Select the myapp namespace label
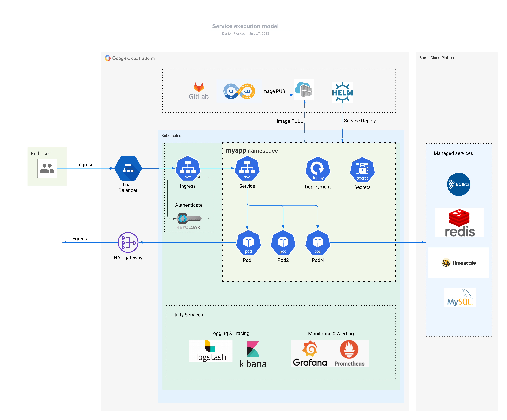The image size is (507, 420). pyautogui.click(x=252, y=151)
